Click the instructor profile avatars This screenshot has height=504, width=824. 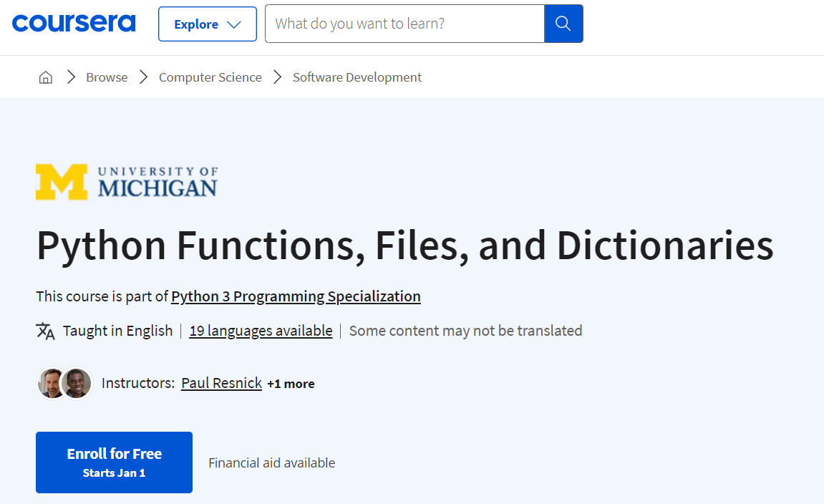[x=64, y=383]
